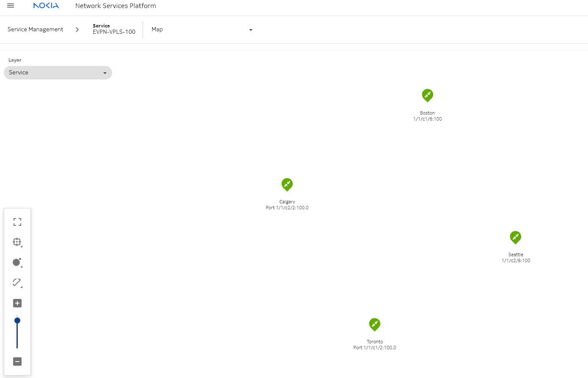Click the Nokia logo

[46, 6]
